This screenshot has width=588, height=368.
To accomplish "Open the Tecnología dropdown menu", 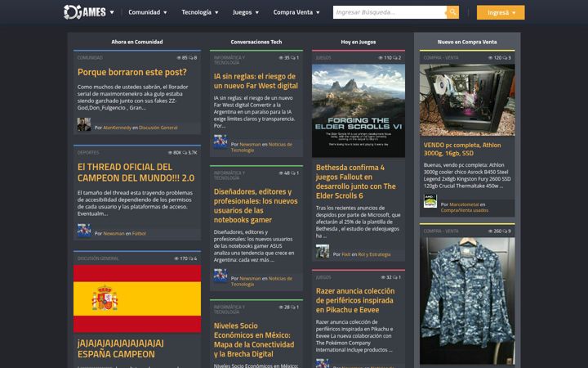I will click(200, 12).
